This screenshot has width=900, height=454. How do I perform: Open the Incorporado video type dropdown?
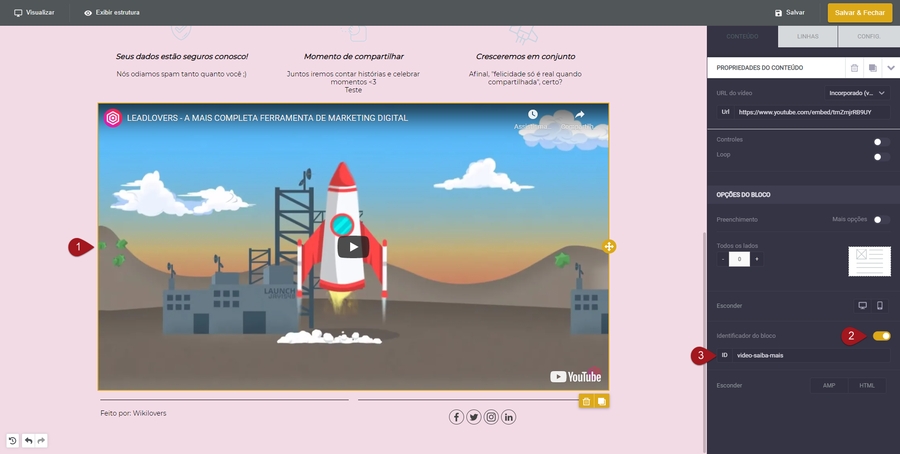point(857,93)
